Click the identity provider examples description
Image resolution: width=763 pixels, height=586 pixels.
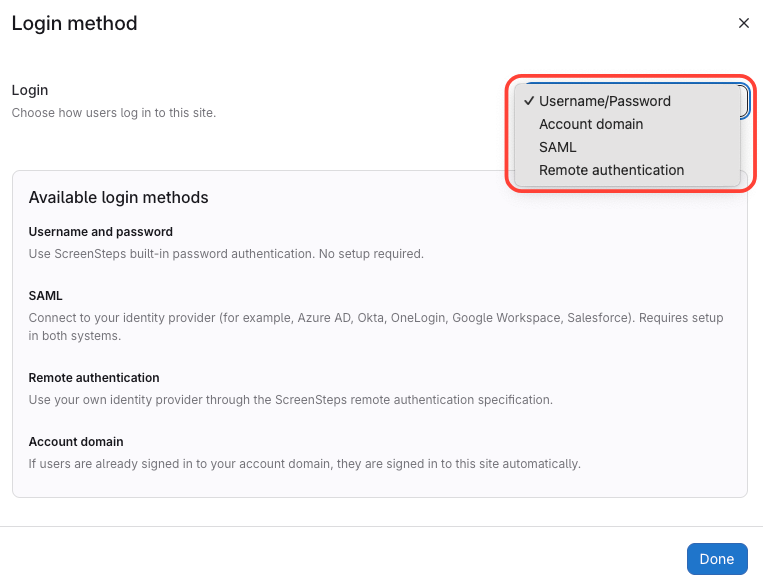[375, 318]
